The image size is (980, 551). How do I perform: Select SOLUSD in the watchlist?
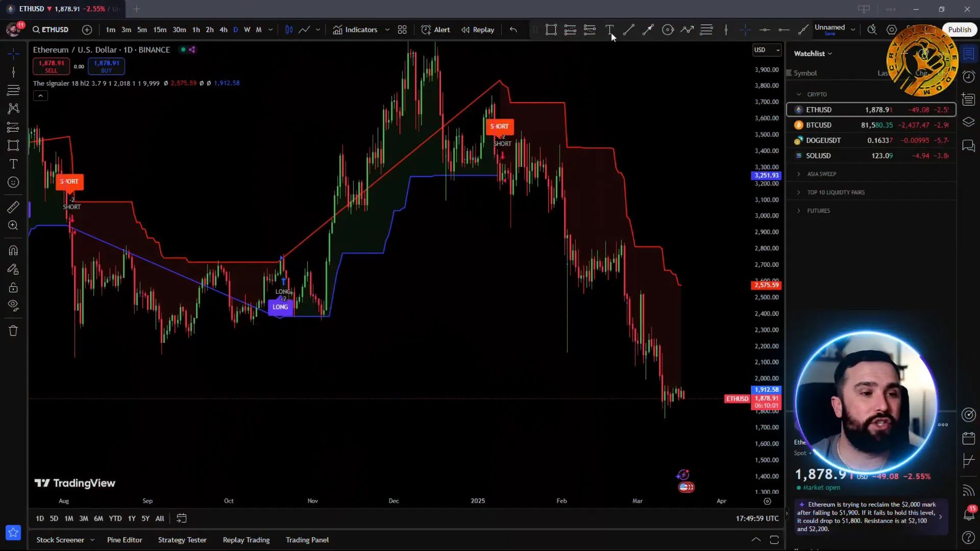(871, 156)
